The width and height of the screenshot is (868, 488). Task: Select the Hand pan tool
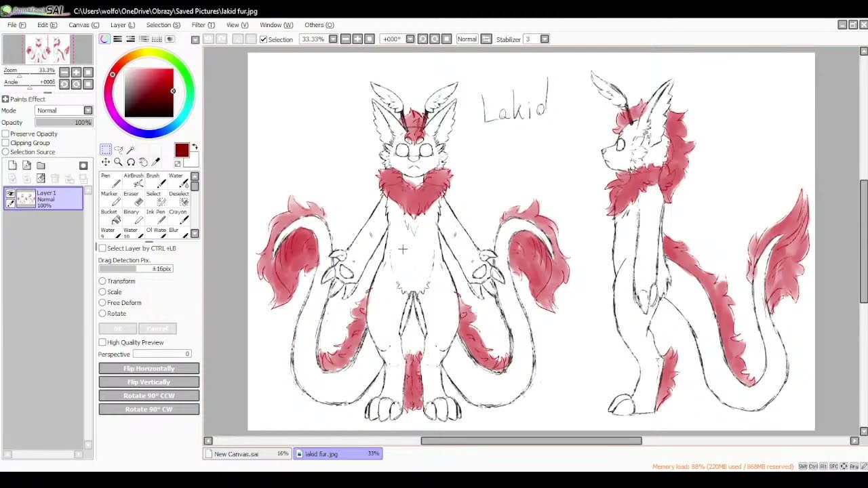click(143, 162)
